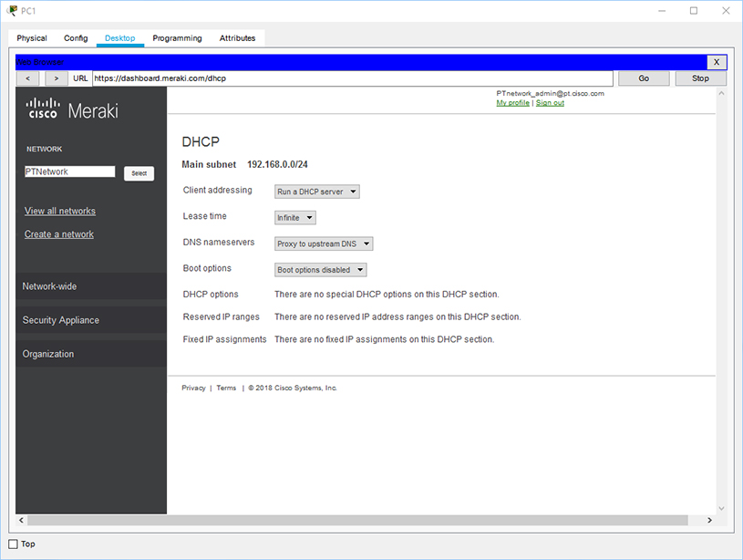Click the 'no reserved IP address ranges' message
This screenshot has height=560, width=743.
click(x=397, y=316)
